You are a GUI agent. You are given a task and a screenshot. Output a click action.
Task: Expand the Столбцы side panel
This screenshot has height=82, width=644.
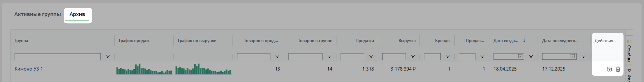pyautogui.click(x=629, y=50)
